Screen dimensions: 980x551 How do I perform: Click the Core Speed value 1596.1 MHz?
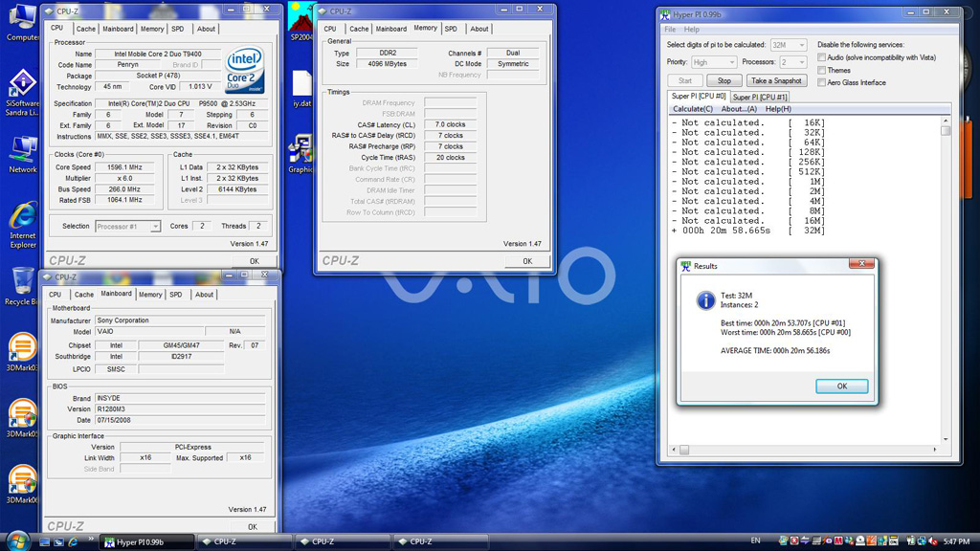[125, 167]
